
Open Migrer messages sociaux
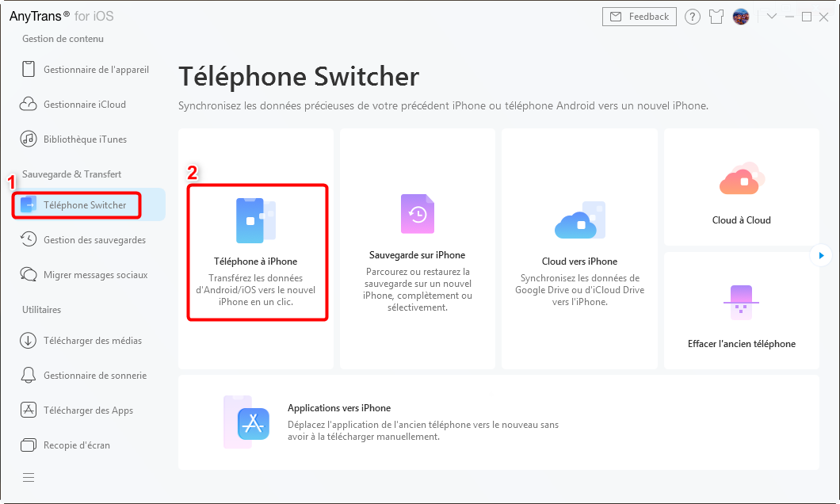86,275
